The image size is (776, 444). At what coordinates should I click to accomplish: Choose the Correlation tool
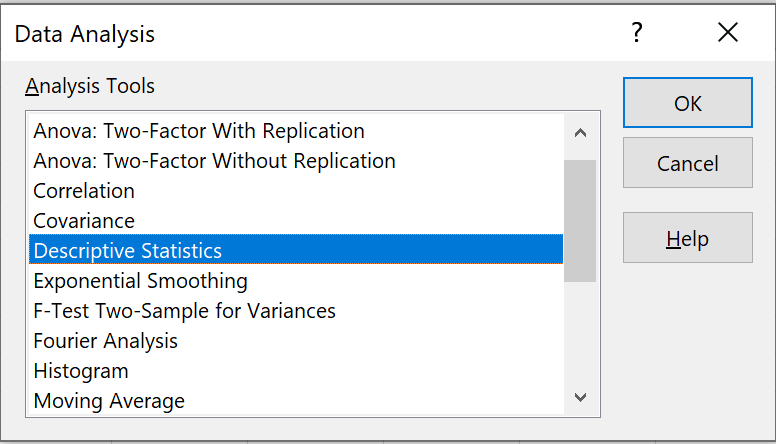296,191
